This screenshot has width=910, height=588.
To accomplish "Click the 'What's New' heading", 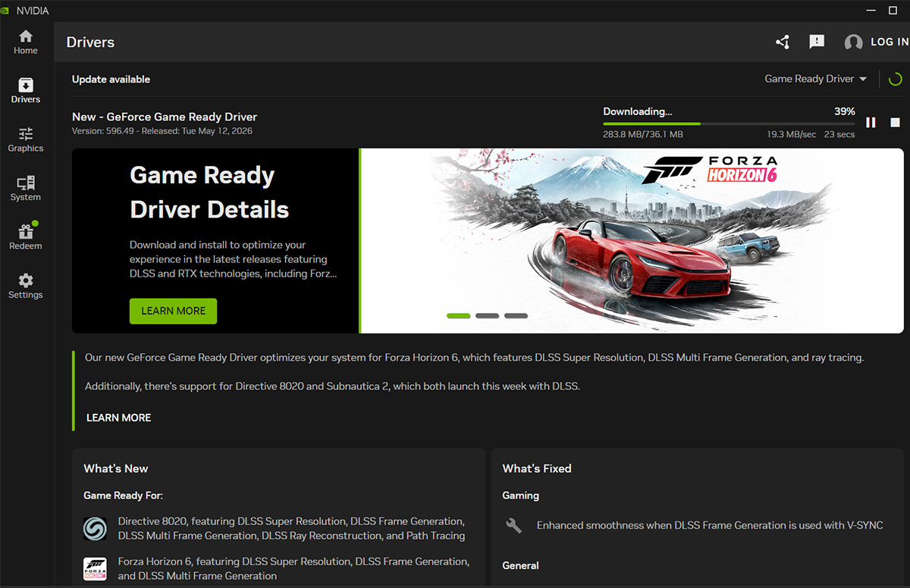I will tap(115, 468).
